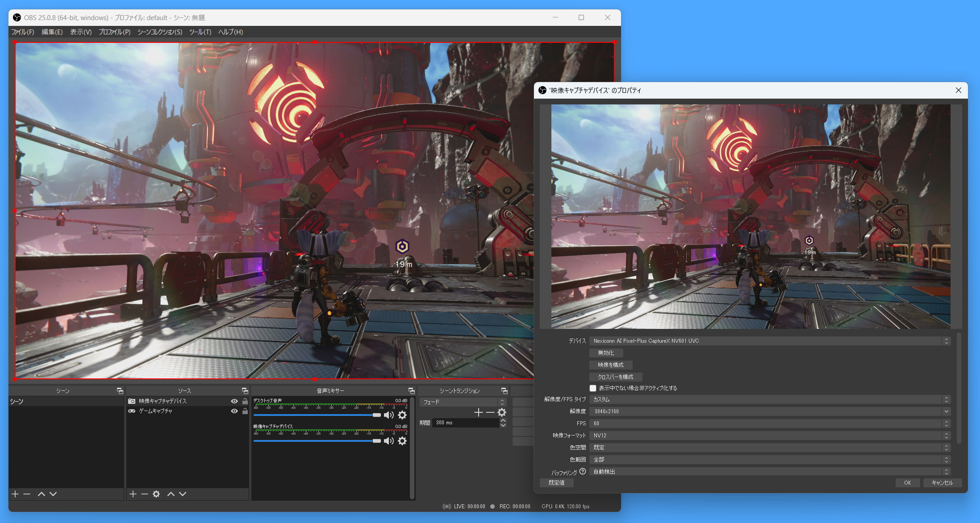Open 映像フォーマット NV12 dropdown
The height and width of the screenshot is (523, 980).
(x=770, y=436)
